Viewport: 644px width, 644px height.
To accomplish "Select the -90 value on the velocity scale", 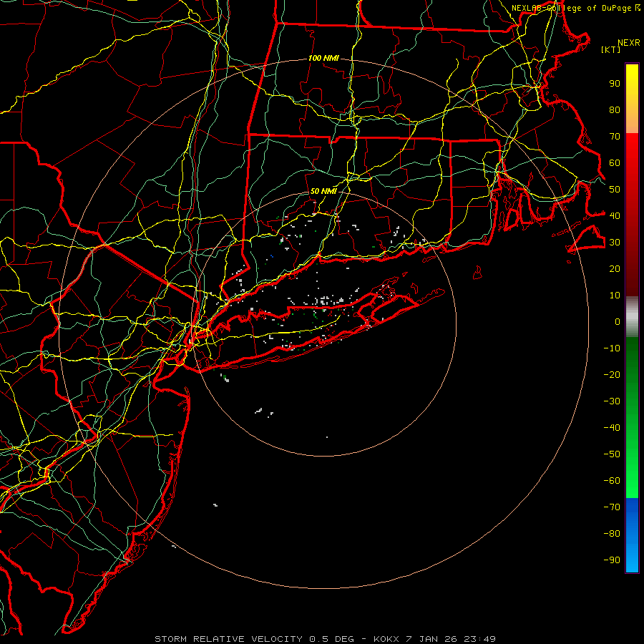I will coord(612,560).
